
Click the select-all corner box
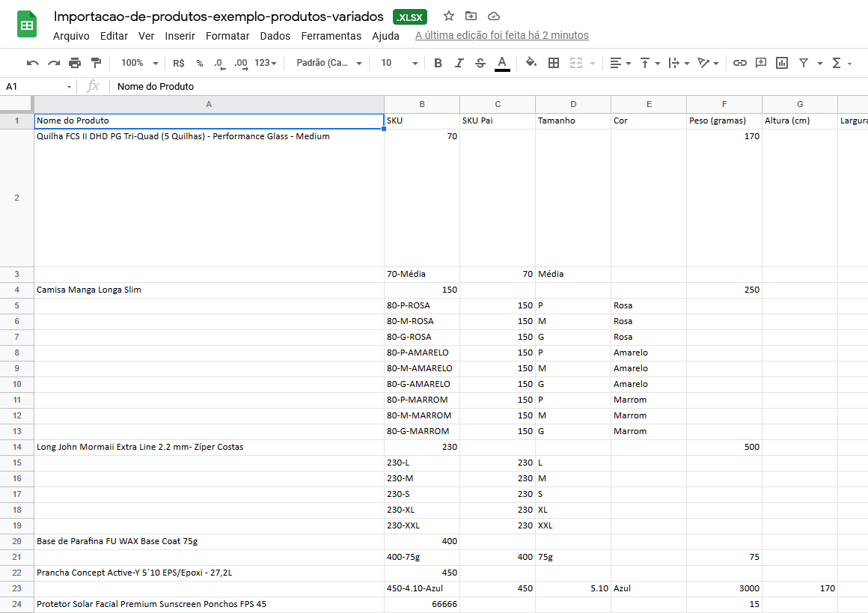pyautogui.click(x=16, y=104)
